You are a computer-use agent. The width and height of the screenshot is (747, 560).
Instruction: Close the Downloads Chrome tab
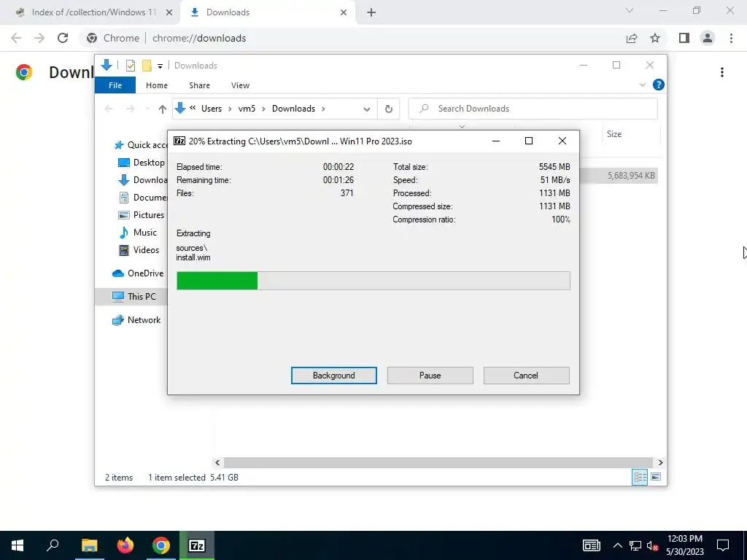click(344, 12)
